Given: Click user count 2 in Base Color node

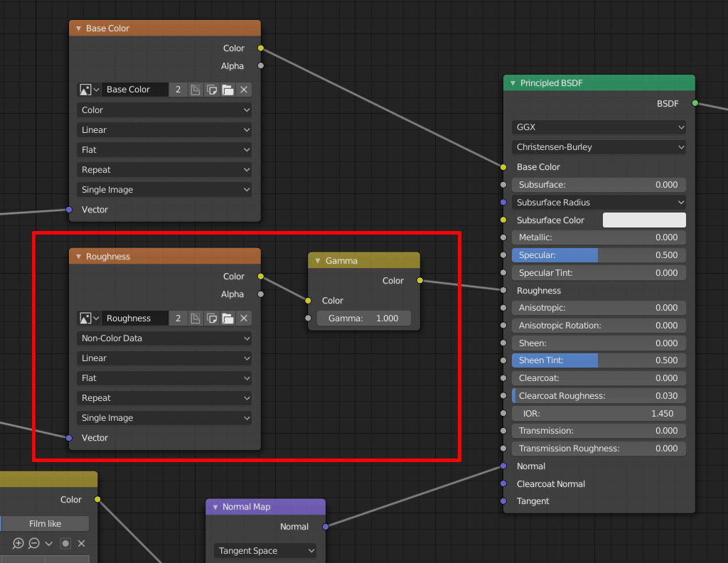Looking at the screenshot, I should coord(178,90).
